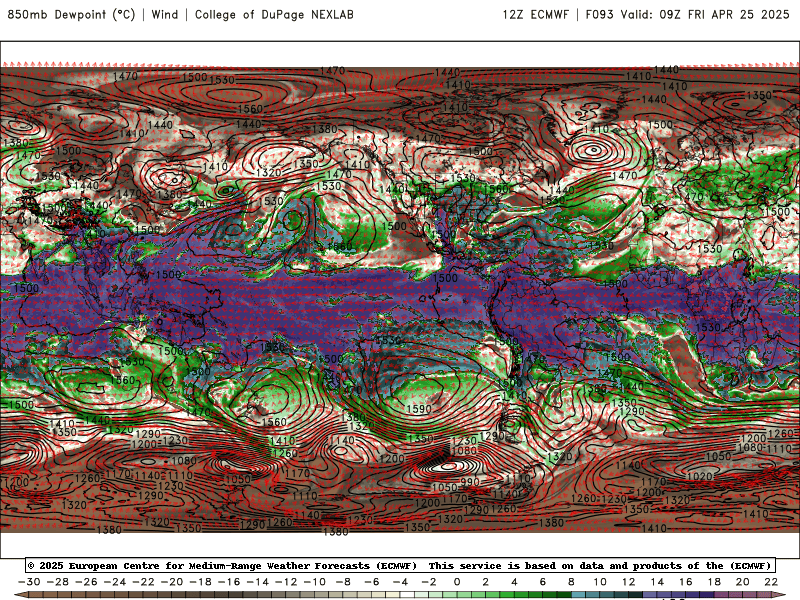Screen dimensions: 800x600
Task: Click the '-18' legend value
Action: coord(201,582)
